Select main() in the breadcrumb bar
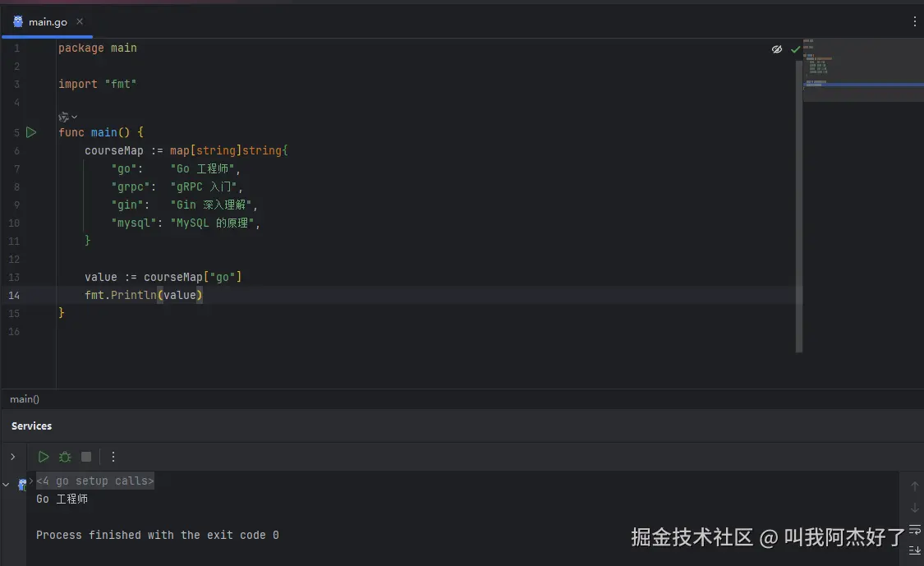 tap(25, 399)
